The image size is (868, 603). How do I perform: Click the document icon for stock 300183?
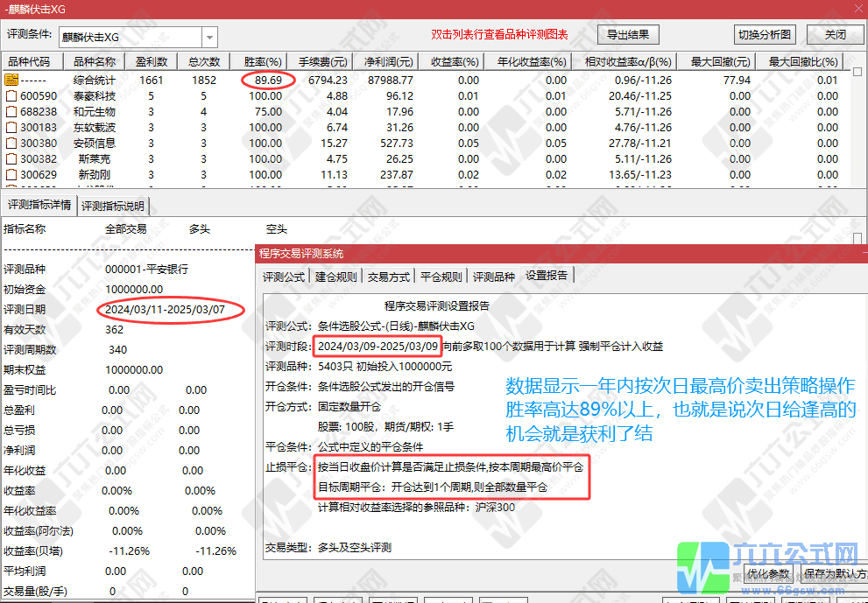pos(11,128)
